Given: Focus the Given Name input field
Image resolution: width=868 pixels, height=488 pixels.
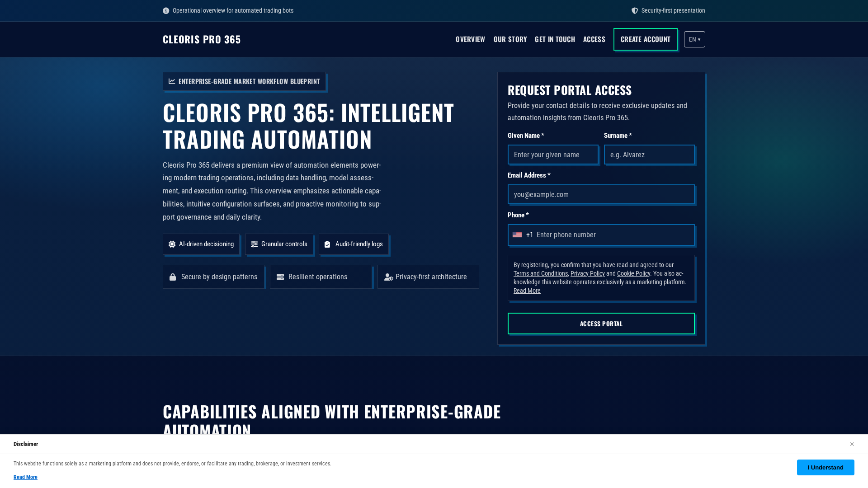Looking at the screenshot, I should tap(553, 155).
